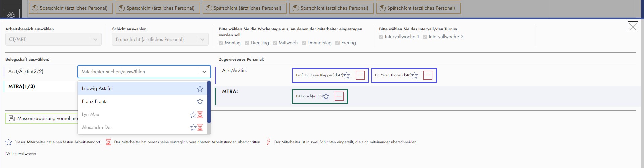
Task: Click the star icon next to Ludwig Astafei
Action: point(200,89)
